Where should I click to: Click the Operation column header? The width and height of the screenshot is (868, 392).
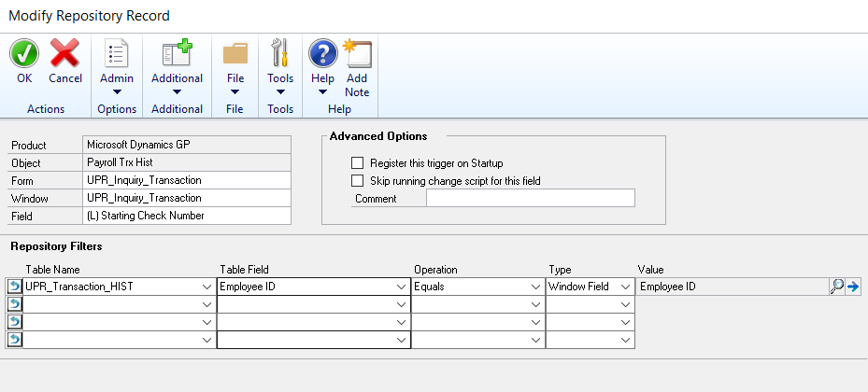click(435, 269)
